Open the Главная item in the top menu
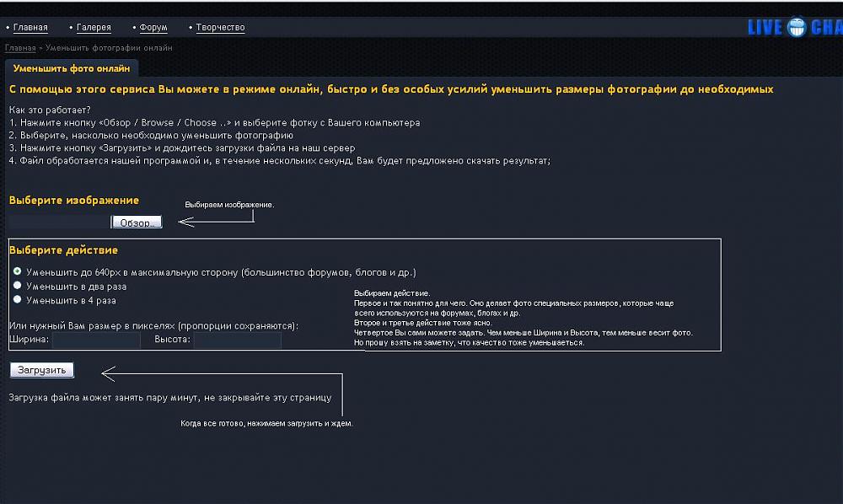 (x=30, y=28)
